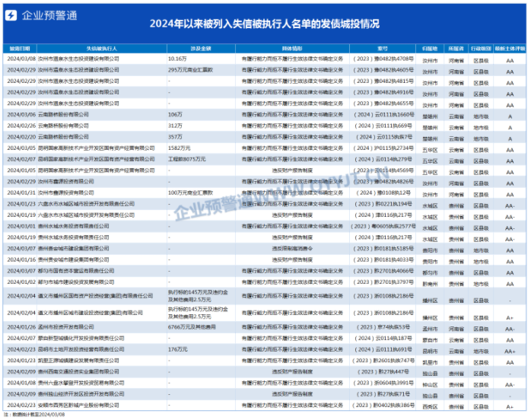
Task: Click case number ending 执4033号
Action: [383, 259]
